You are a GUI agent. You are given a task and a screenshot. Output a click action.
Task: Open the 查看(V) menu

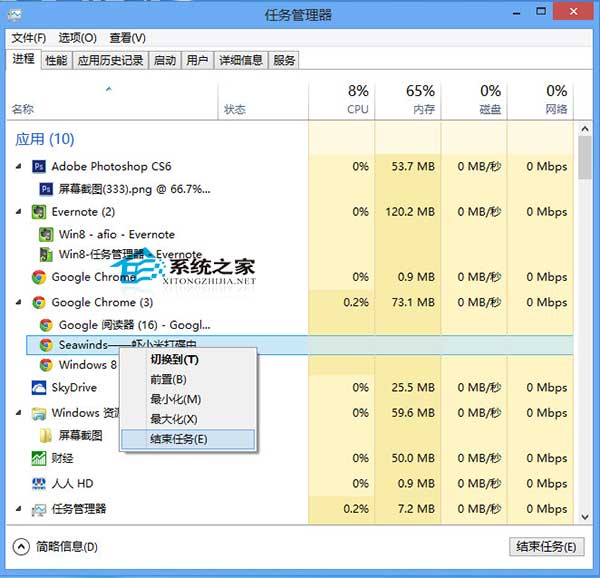tap(127, 38)
